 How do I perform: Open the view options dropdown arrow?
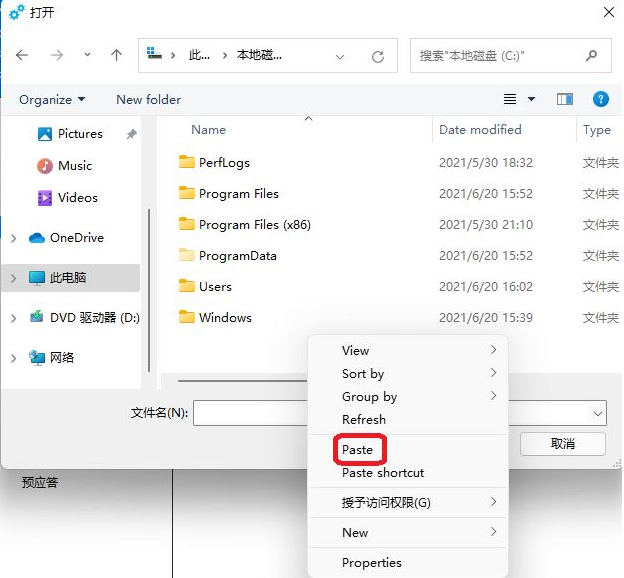(531, 99)
